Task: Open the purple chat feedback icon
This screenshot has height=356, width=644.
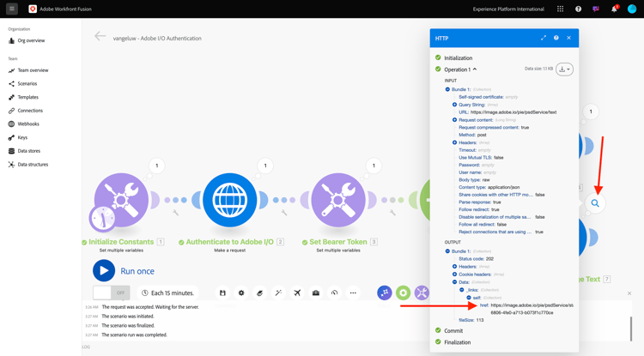Action: [596, 9]
